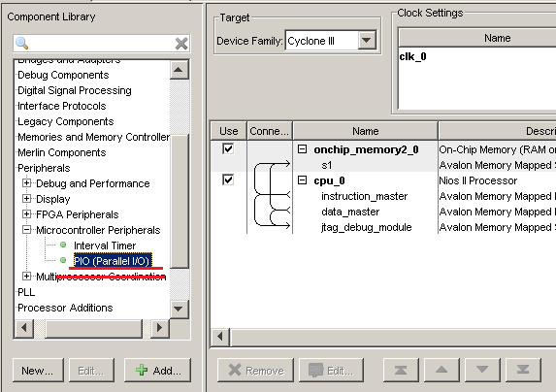This screenshot has width=556, height=392.
Task: Clear the component search with the X icon
Action: tap(181, 44)
